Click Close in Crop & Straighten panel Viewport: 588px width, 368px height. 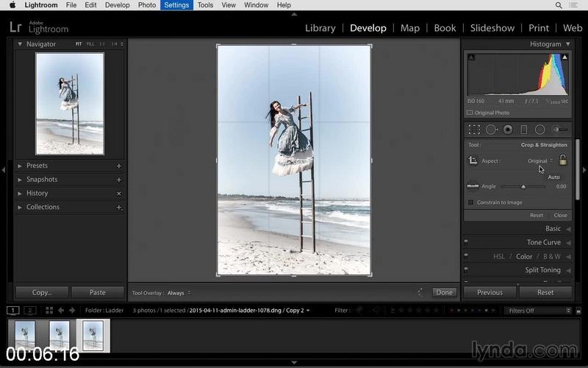(x=560, y=215)
